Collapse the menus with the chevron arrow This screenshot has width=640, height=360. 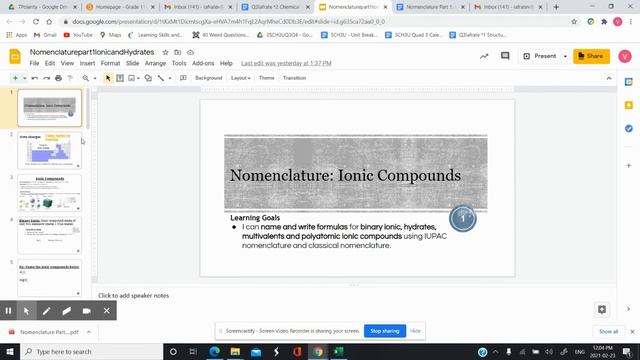(x=609, y=78)
